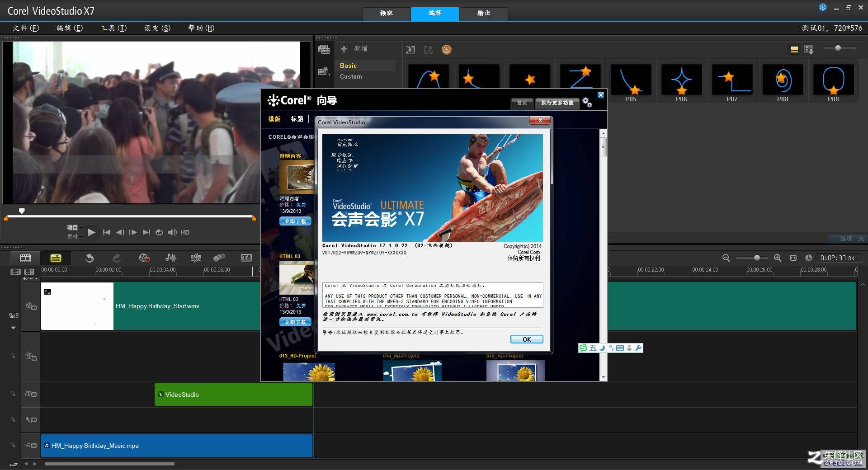Open the preview volume control

tap(172, 232)
